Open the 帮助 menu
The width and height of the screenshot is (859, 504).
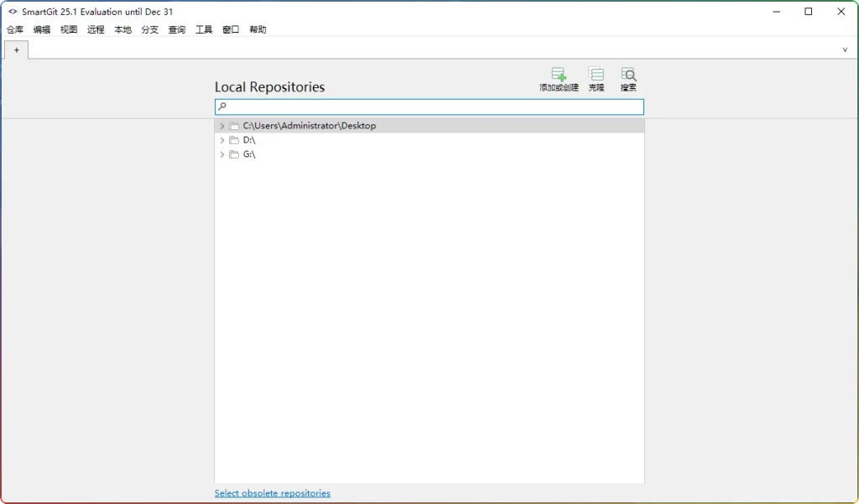point(258,29)
